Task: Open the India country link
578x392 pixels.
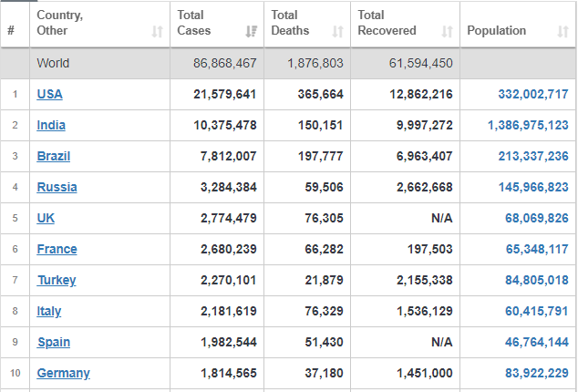Action: coord(51,125)
